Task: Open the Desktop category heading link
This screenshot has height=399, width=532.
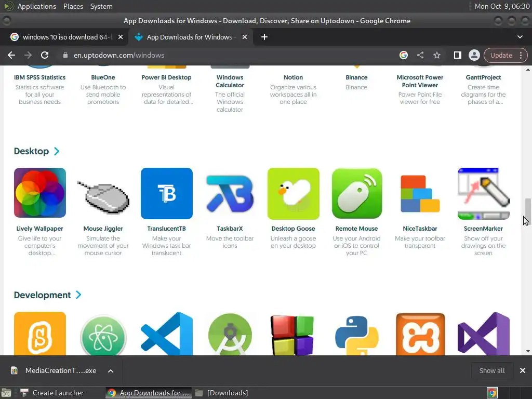Action: point(31,151)
